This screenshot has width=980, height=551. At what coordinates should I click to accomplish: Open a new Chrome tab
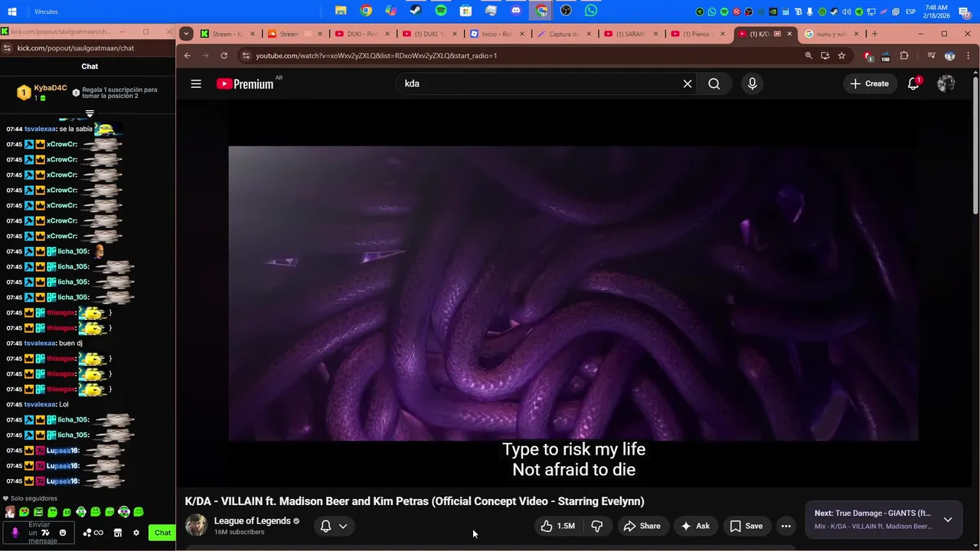[874, 34]
